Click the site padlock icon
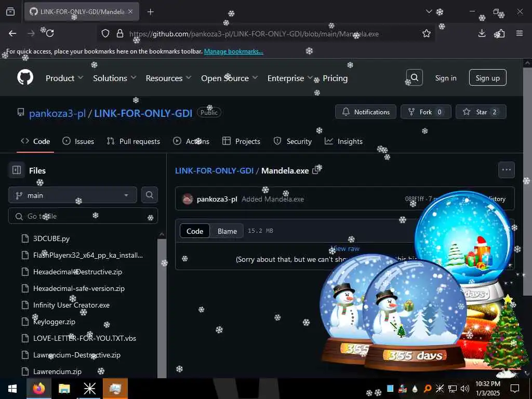The image size is (532, 399). (x=120, y=33)
